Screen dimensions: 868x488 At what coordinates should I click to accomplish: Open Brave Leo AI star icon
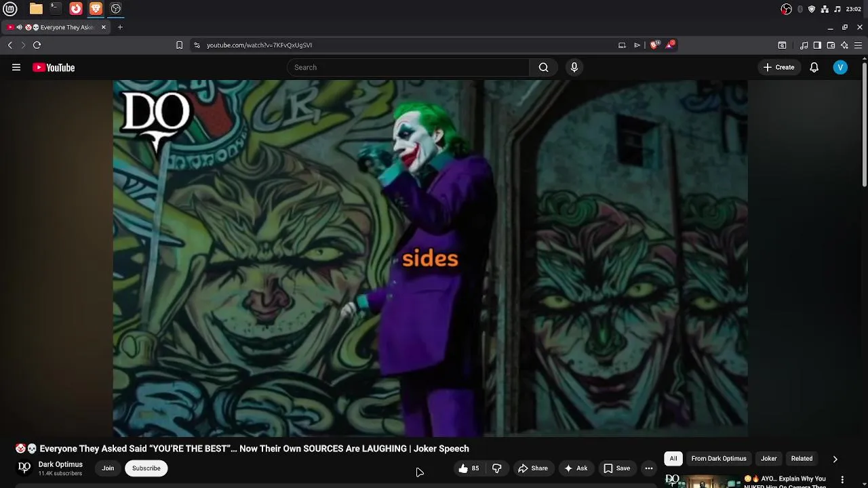(x=844, y=45)
